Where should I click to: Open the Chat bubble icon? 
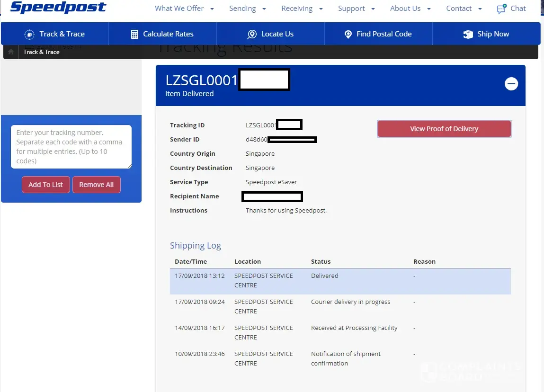[501, 9]
